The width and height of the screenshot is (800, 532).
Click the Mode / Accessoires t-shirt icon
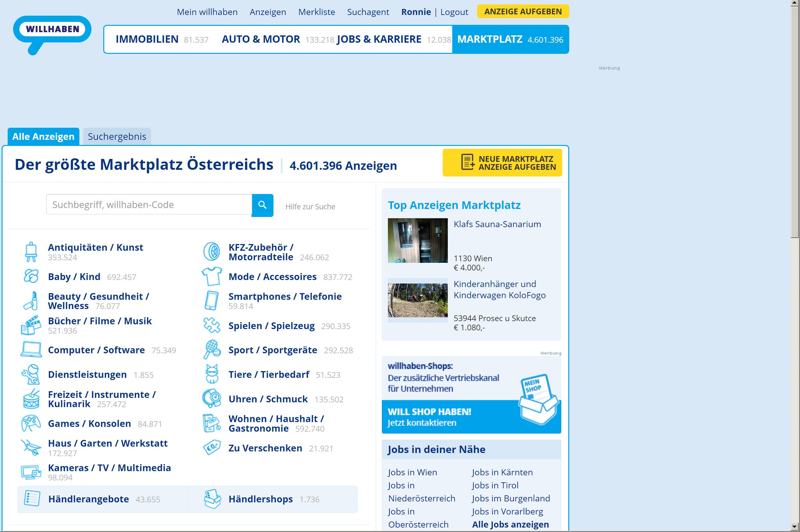coord(212,276)
